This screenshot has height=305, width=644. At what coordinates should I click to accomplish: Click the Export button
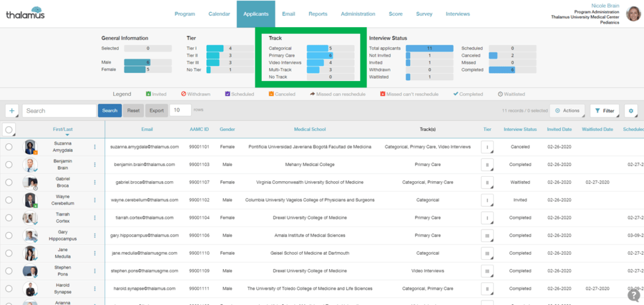pos(156,111)
